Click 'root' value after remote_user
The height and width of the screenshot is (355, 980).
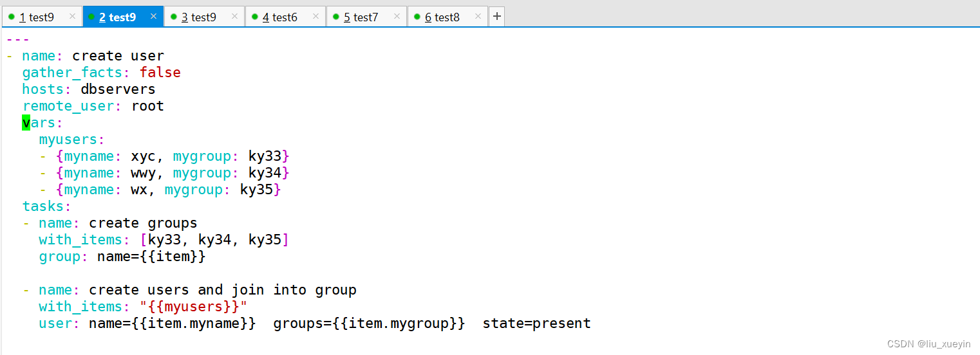point(148,106)
